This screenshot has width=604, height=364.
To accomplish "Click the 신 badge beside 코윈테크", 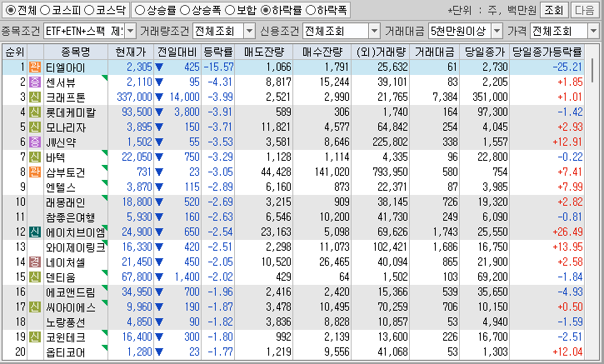I will (35, 337).
